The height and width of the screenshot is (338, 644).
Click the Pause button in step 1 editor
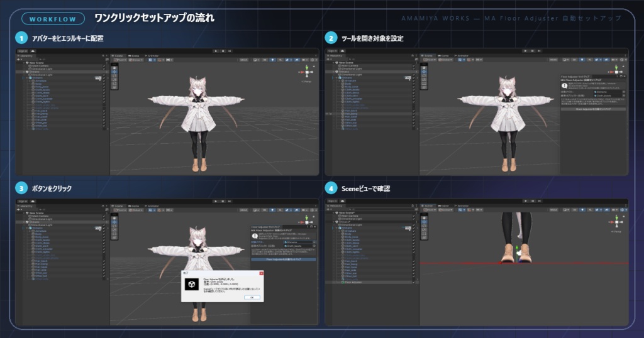223,51
